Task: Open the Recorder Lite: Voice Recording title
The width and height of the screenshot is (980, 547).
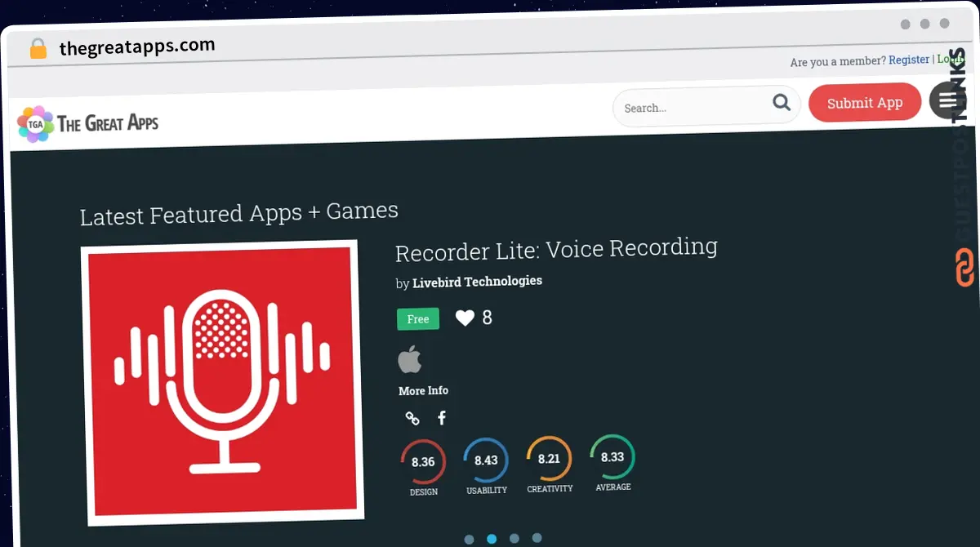Action: click(x=556, y=249)
